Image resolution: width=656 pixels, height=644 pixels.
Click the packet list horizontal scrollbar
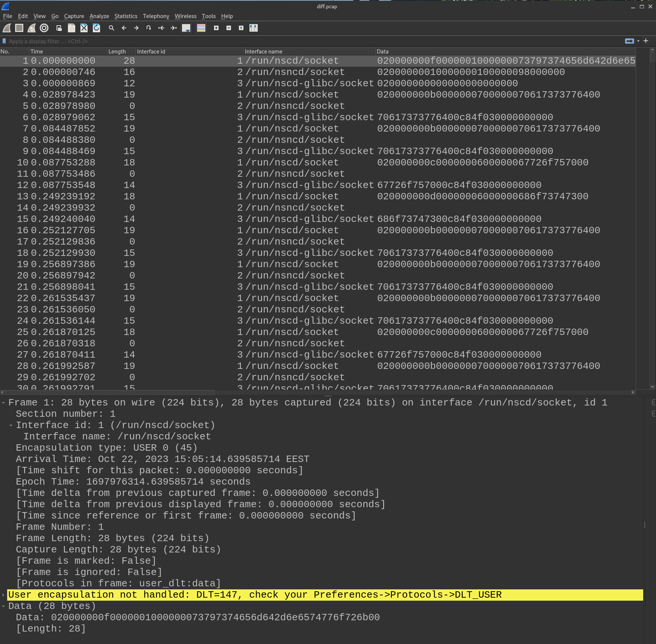[110, 392]
